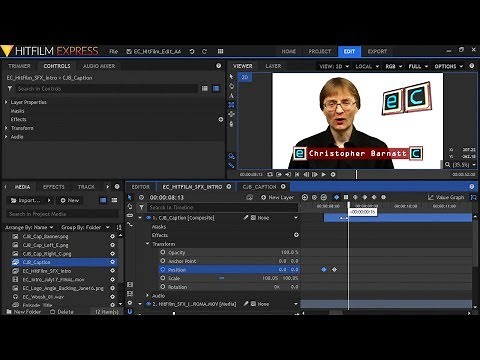Open the filter icon beside Search in Controls
This screenshot has height=360, width=480.
click(10, 89)
